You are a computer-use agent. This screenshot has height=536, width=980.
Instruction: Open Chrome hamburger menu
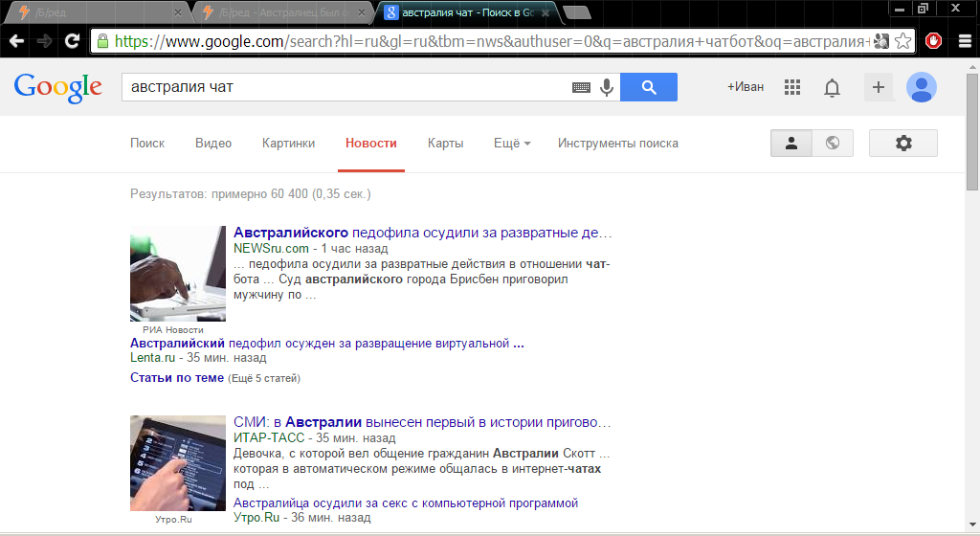(x=965, y=41)
